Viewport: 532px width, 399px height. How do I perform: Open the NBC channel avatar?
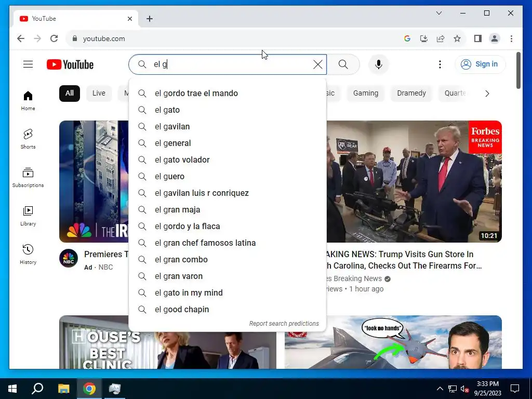(69, 258)
